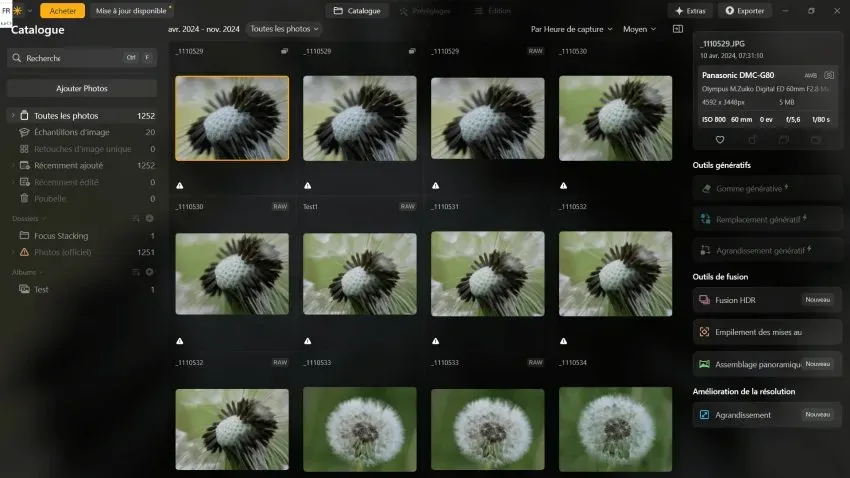850x478 pixels.
Task: Click the magnifier icon in search bar
Action: pyautogui.click(x=17, y=57)
